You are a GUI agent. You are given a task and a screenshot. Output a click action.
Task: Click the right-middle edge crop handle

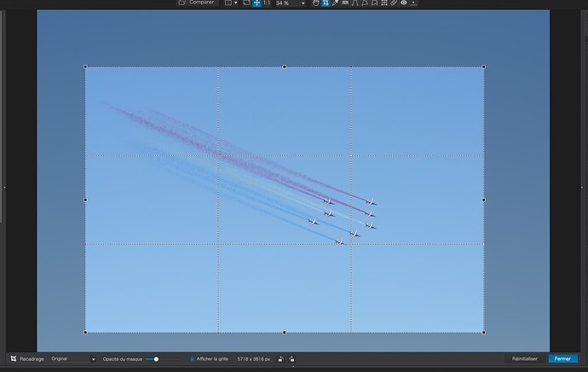pyautogui.click(x=484, y=200)
